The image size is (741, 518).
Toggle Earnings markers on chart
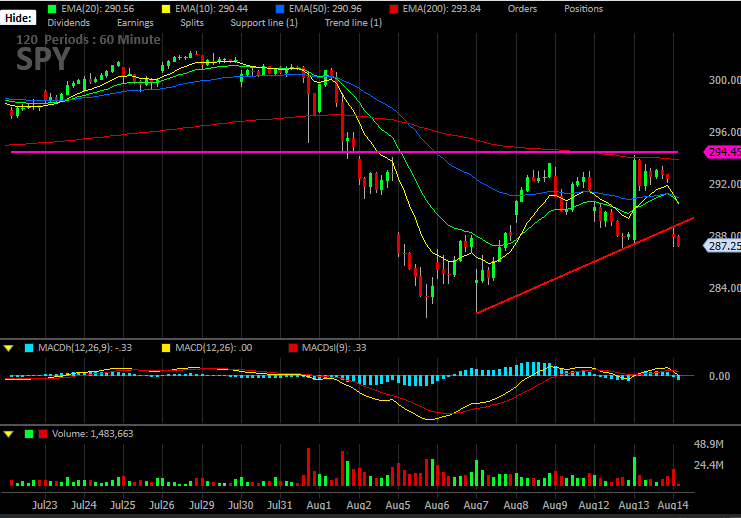pyautogui.click(x=135, y=23)
